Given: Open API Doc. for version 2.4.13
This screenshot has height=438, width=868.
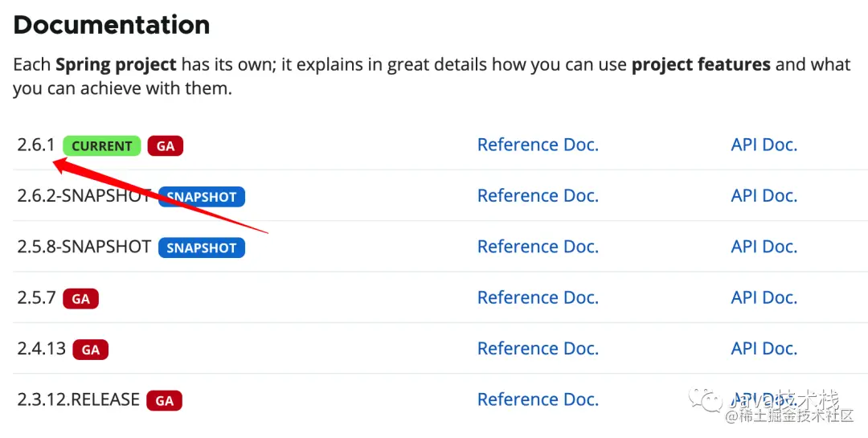Looking at the screenshot, I should click(x=764, y=349).
